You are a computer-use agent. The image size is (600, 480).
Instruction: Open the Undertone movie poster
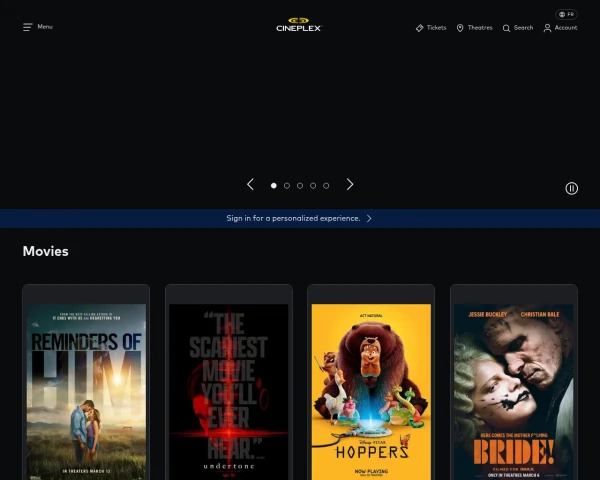(229, 390)
